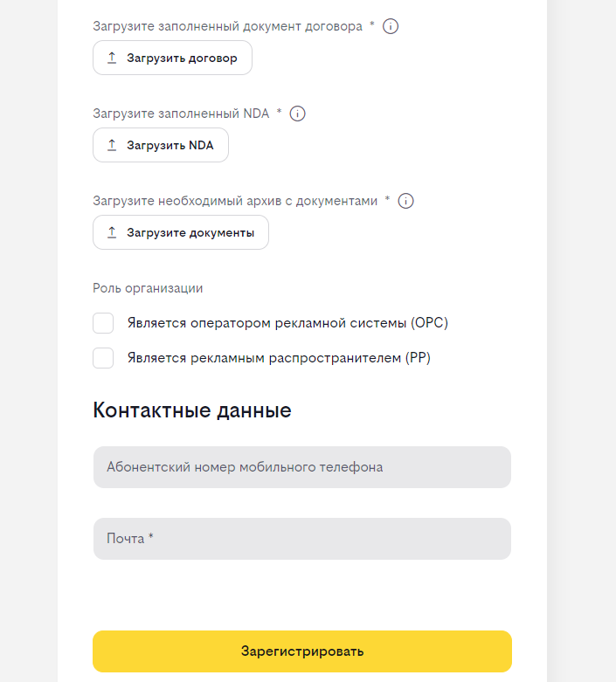Viewport: 616px width, 682px height.
Task: Click info icon beside the NDA upload label
Action: [297, 114]
